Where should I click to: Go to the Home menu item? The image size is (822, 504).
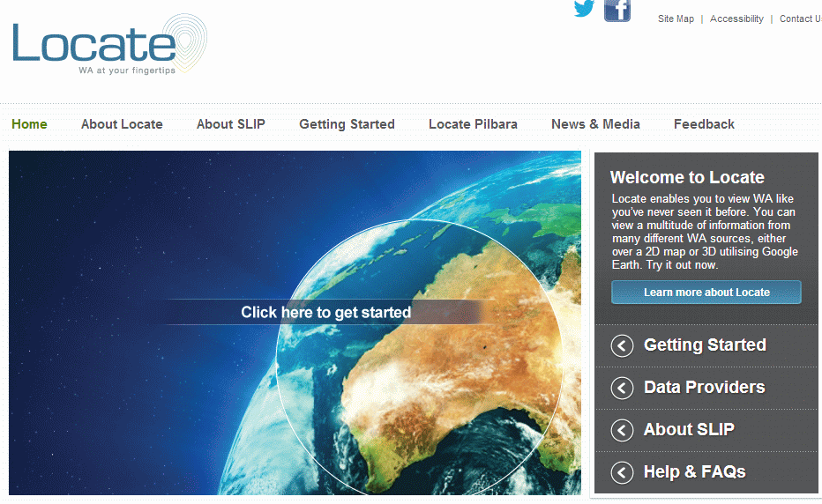point(29,124)
